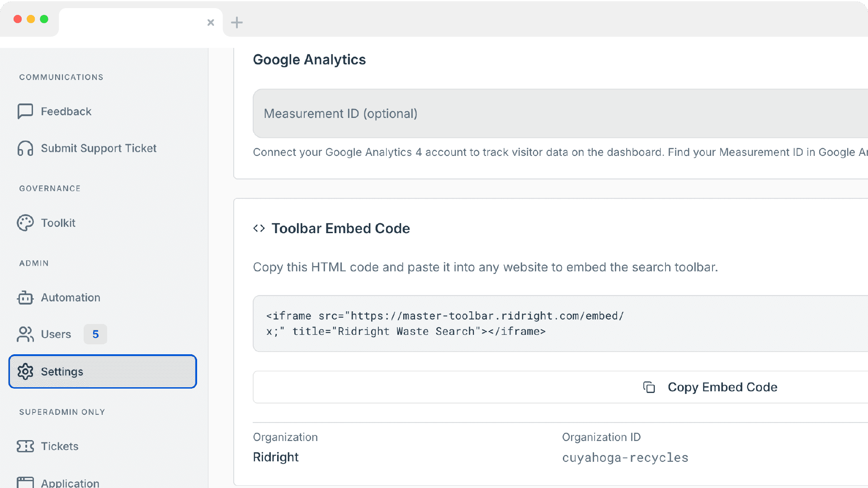Select the Automation sidebar entry
Image resolution: width=868 pixels, height=488 pixels.
click(x=71, y=298)
